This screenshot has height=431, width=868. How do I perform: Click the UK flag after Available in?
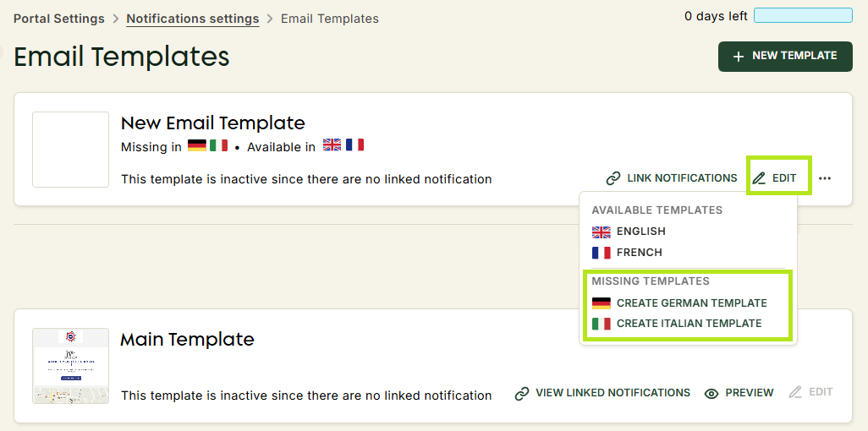pos(332,145)
